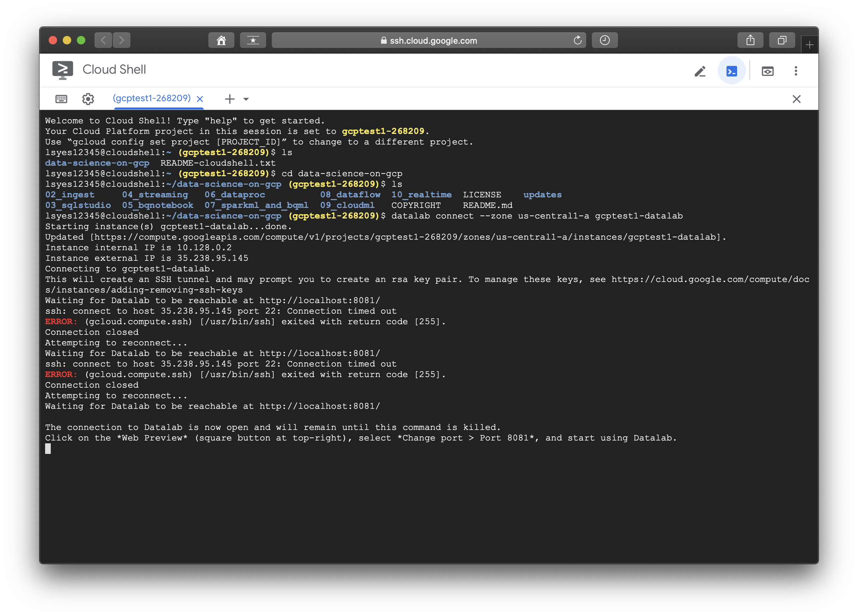Toggle the Cloud Shell terminal icon
The image size is (858, 616).
click(x=731, y=71)
